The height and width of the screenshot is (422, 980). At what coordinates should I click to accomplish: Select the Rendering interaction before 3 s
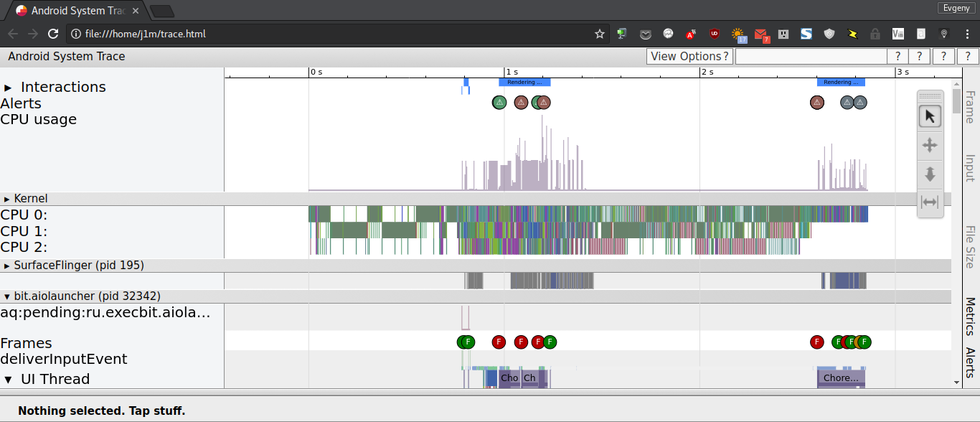coord(841,82)
